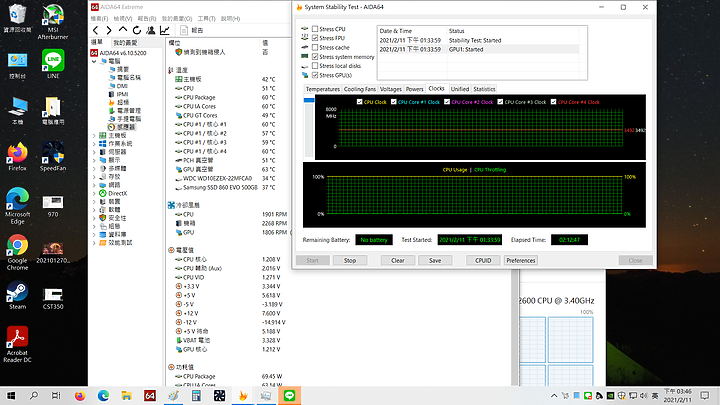Expand the 效能測試 tree node

click(94, 243)
